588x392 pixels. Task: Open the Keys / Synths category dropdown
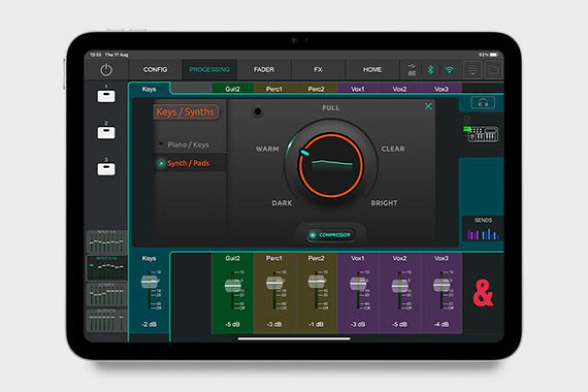(x=186, y=112)
